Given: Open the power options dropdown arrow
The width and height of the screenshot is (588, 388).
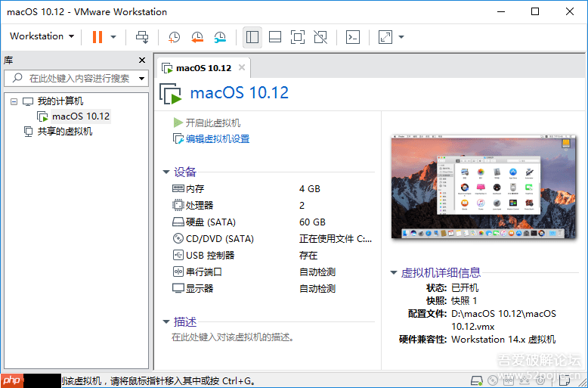Looking at the screenshot, I should coord(113,37).
